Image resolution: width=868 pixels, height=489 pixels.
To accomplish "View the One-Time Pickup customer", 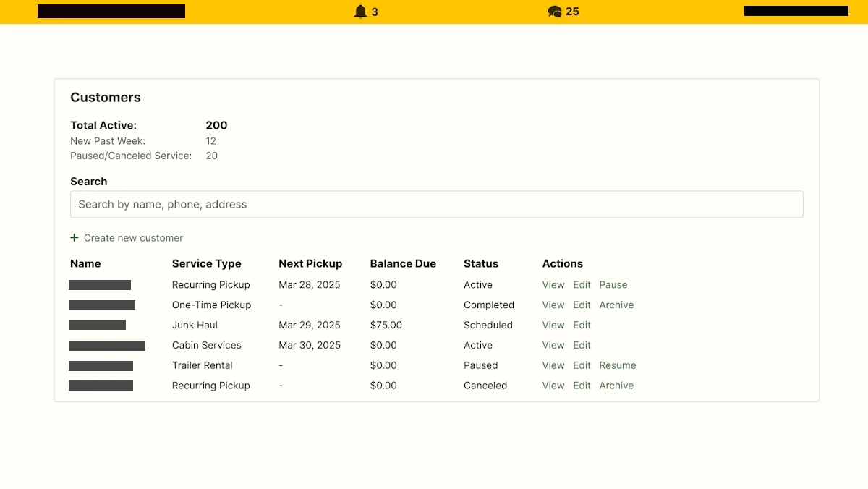I will tap(553, 305).
